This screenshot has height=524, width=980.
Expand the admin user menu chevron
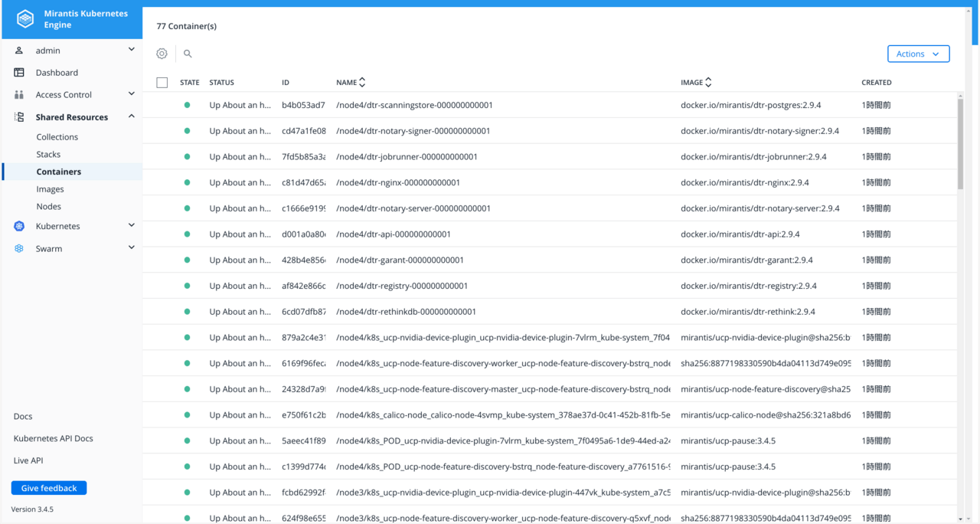coord(132,50)
